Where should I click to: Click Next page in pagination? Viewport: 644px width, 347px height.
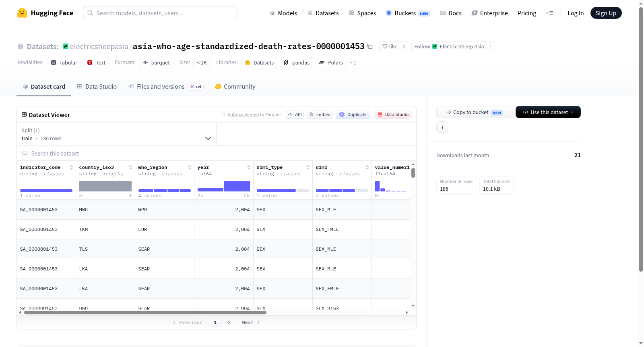pyautogui.click(x=251, y=322)
